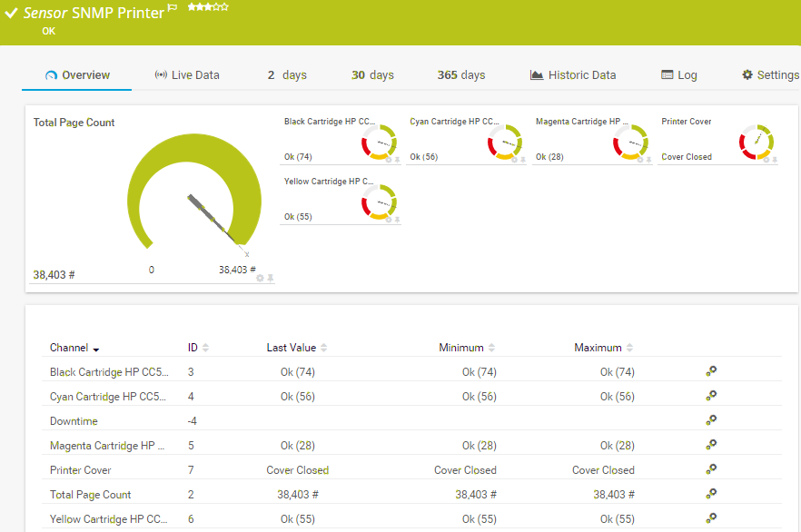Open channel settings gear for Total Page Count row
Viewport: 801px width, 532px height.
click(x=711, y=494)
